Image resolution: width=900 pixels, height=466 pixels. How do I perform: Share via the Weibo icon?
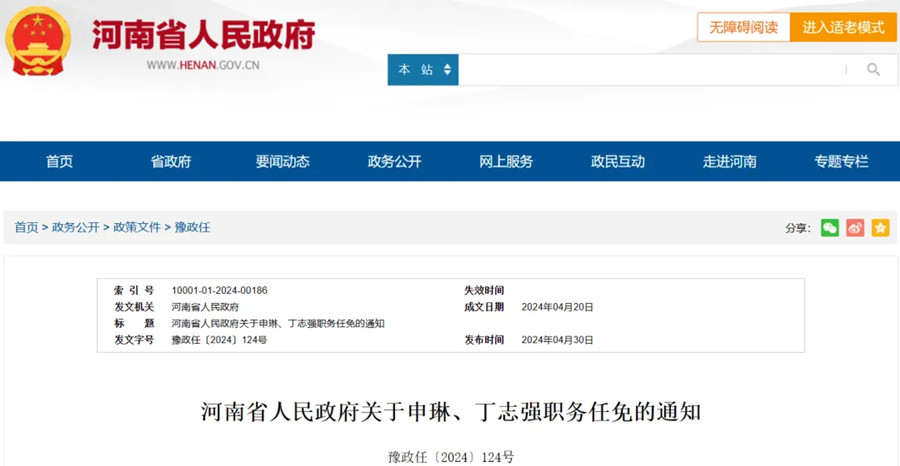pyautogui.click(x=855, y=228)
